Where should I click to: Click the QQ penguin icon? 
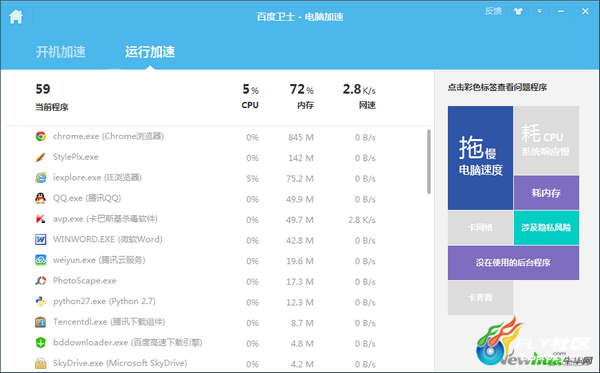coord(41,198)
